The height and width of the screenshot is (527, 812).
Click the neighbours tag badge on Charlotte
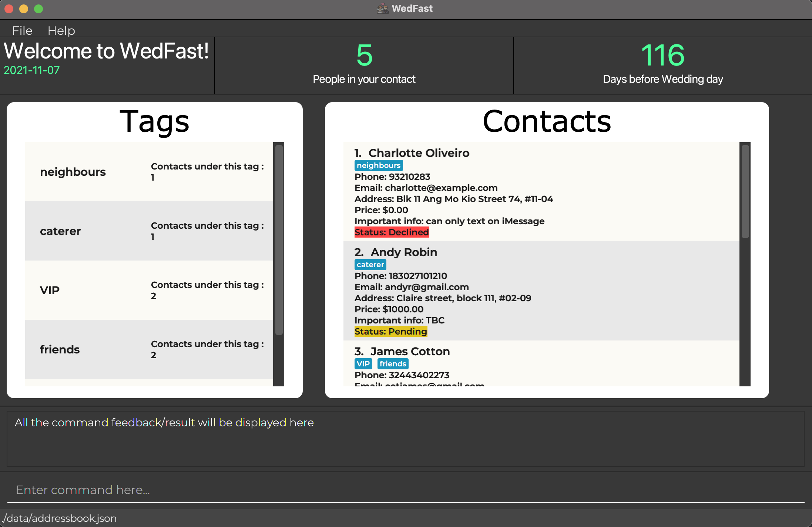coord(379,165)
